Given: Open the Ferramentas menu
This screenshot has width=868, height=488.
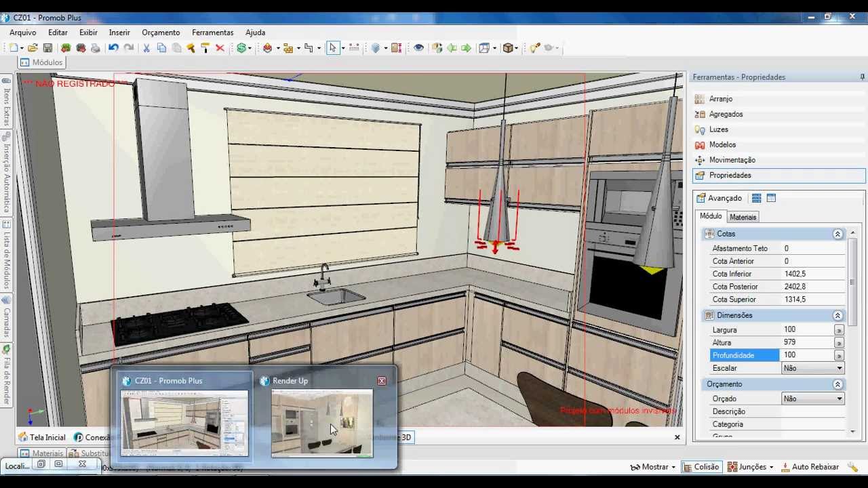Looking at the screenshot, I should point(212,33).
